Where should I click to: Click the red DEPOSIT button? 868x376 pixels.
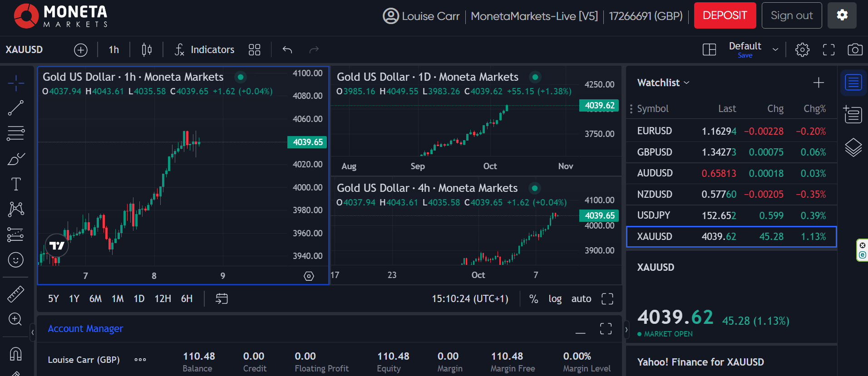coord(725,15)
